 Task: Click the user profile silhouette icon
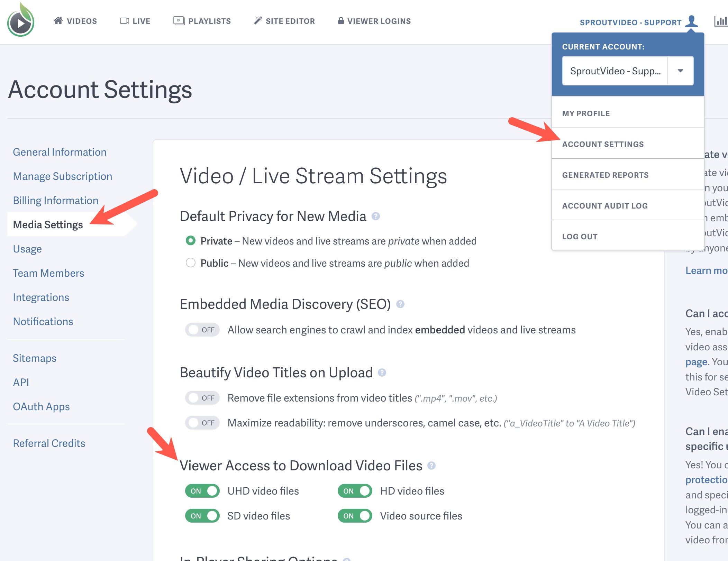pos(692,21)
